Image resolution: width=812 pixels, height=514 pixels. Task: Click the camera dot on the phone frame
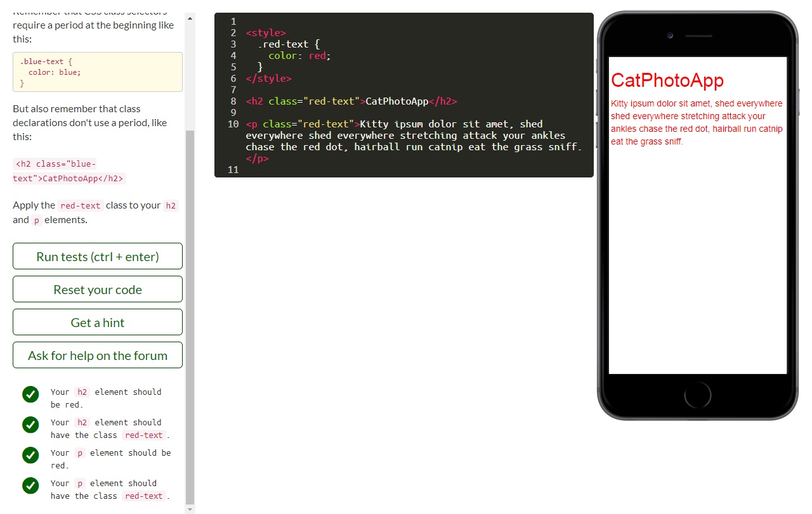[671, 36]
